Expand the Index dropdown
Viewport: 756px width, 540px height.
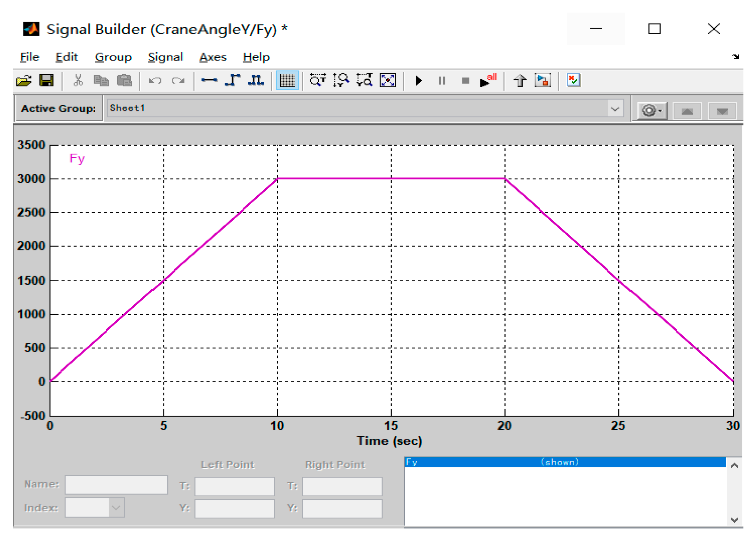(116, 508)
